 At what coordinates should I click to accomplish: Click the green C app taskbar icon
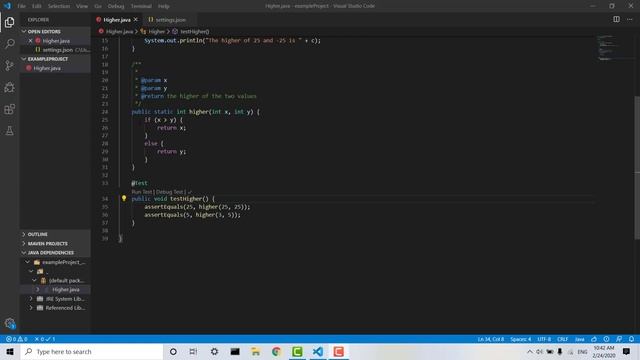click(297, 351)
